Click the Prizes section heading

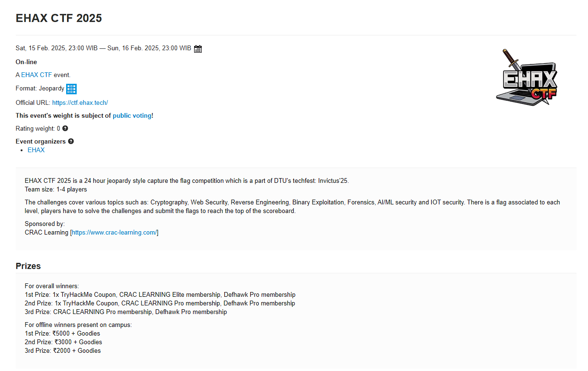pyautogui.click(x=28, y=266)
